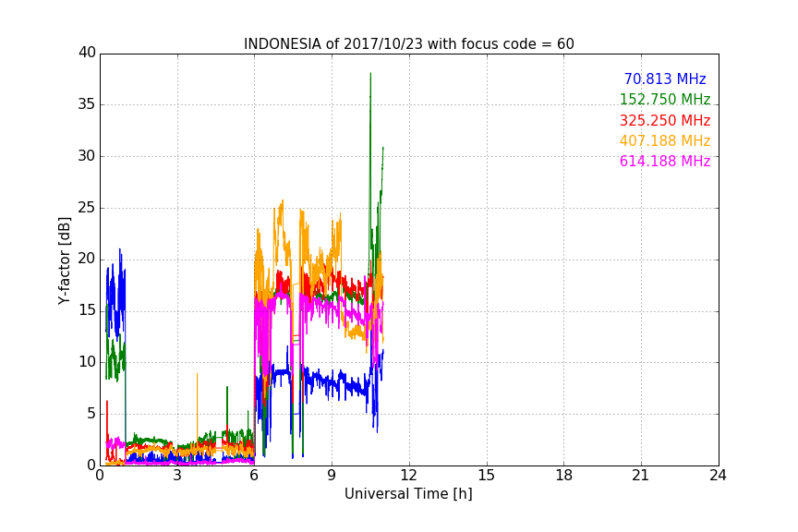Click the y-axis tick label 40
Screen dimensions: 798x532
tap(87, 53)
